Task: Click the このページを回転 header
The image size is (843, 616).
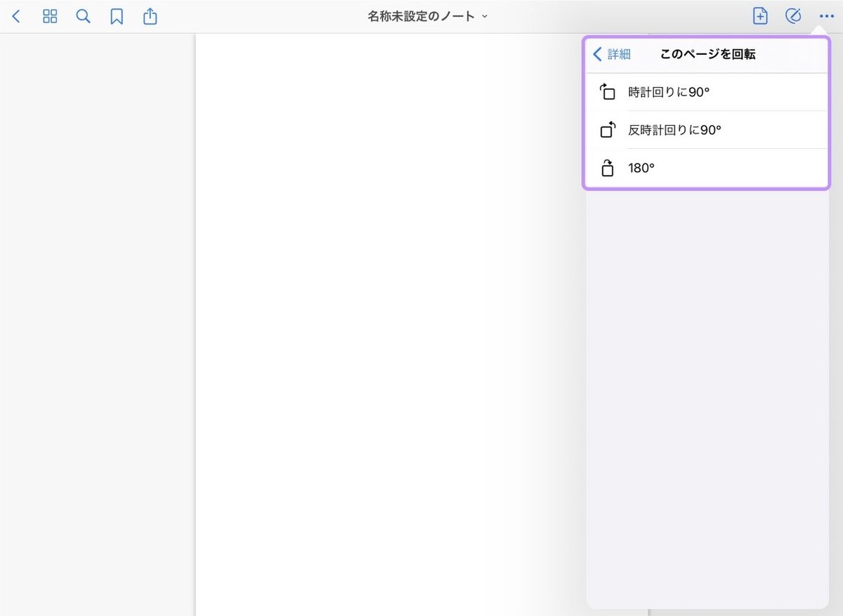Action: [707, 54]
